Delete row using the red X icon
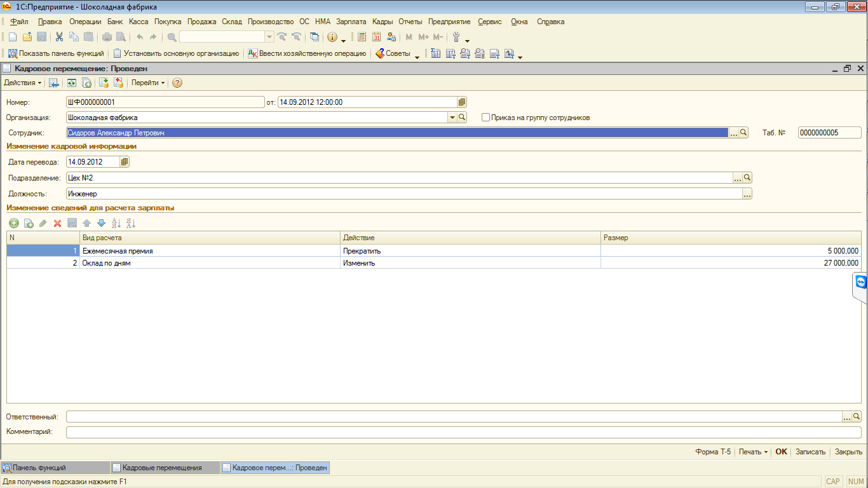 [57, 223]
